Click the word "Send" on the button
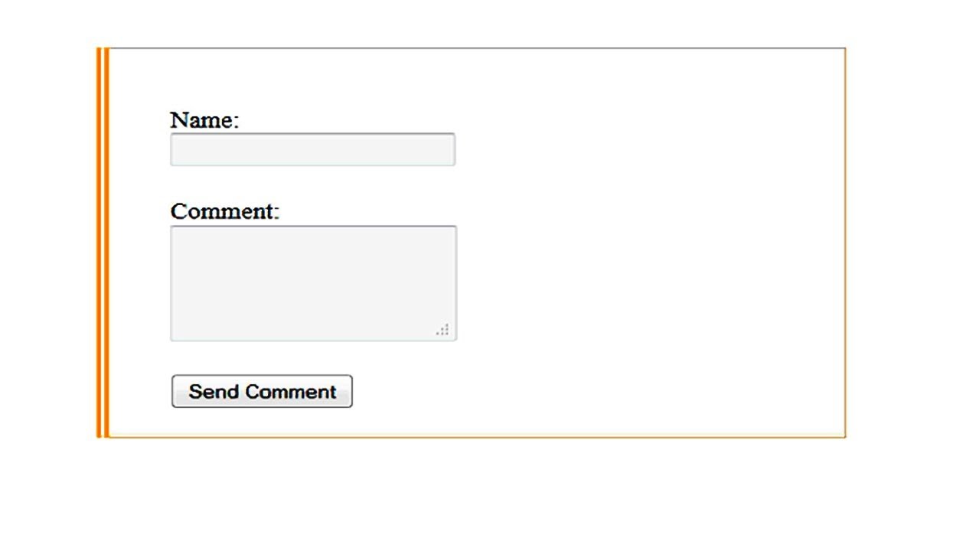The width and height of the screenshot is (980, 551). [214, 392]
